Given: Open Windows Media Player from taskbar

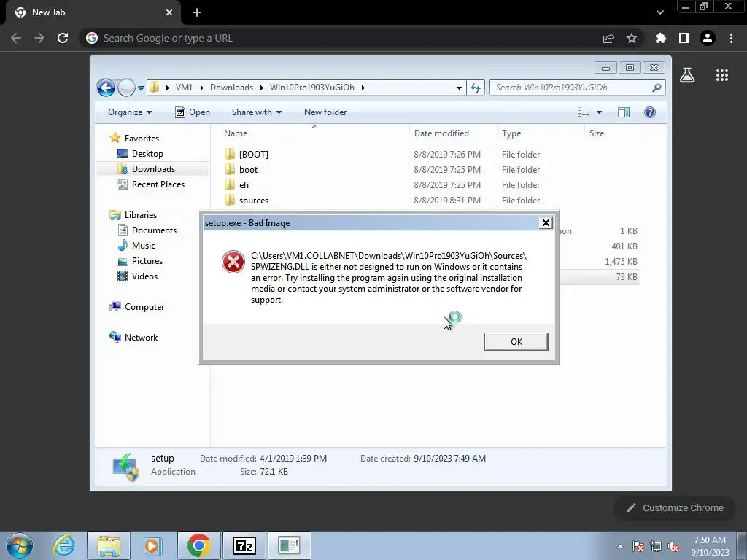Looking at the screenshot, I should (153, 545).
